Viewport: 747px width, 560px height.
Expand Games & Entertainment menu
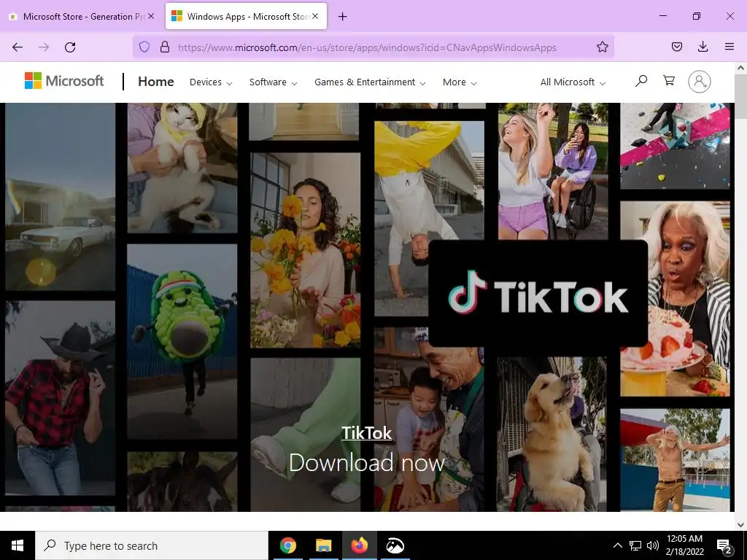pyautogui.click(x=370, y=82)
